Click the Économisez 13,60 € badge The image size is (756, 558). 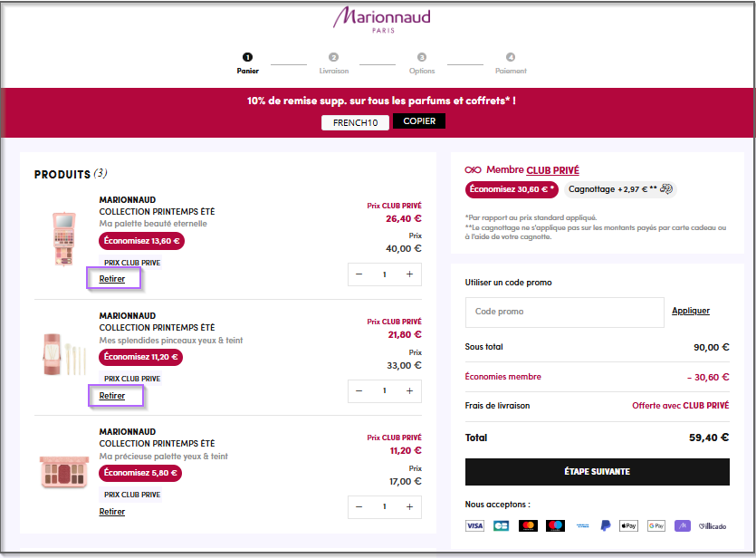(x=142, y=241)
